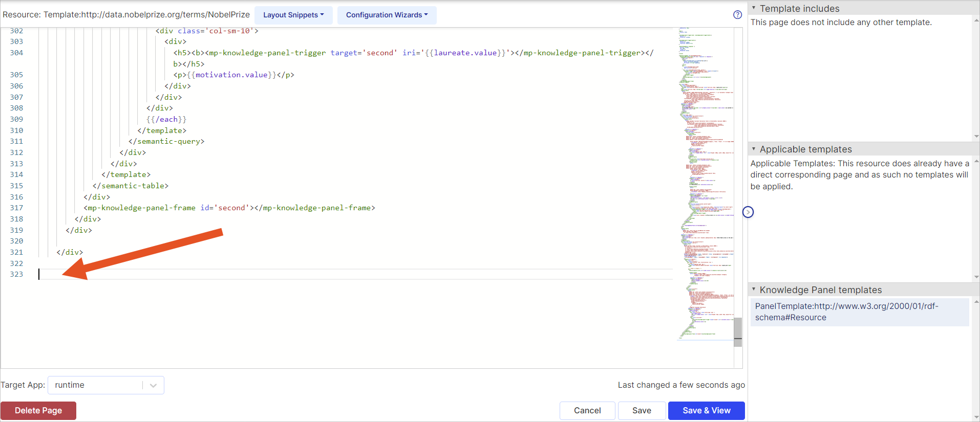
Task: Open the PanelTemplate rdf-schema#Resource link
Action: point(860,312)
